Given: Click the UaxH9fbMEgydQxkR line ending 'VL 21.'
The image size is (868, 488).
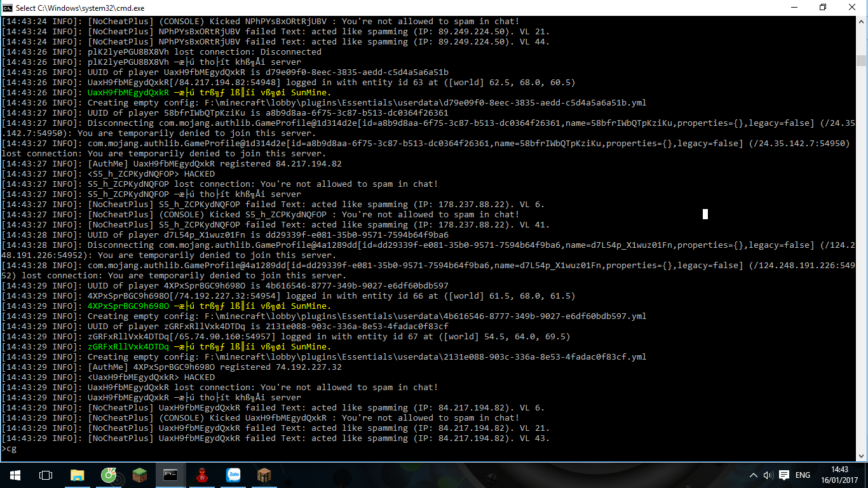Looking at the screenshot, I should (x=276, y=428).
